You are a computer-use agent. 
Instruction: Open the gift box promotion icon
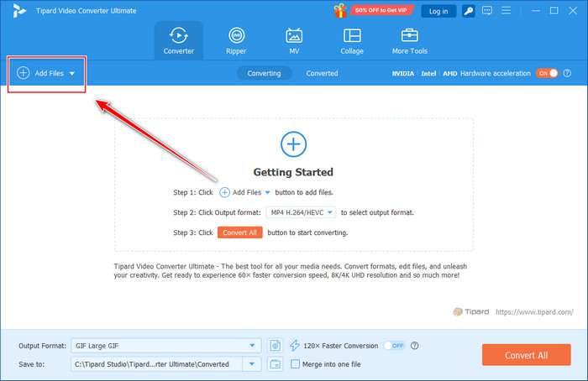pyautogui.click(x=340, y=10)
